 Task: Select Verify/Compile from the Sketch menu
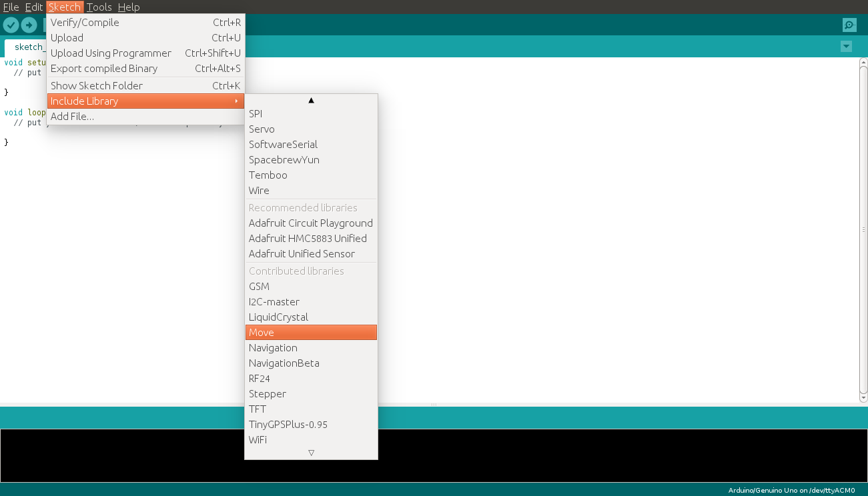pos(85,22)
